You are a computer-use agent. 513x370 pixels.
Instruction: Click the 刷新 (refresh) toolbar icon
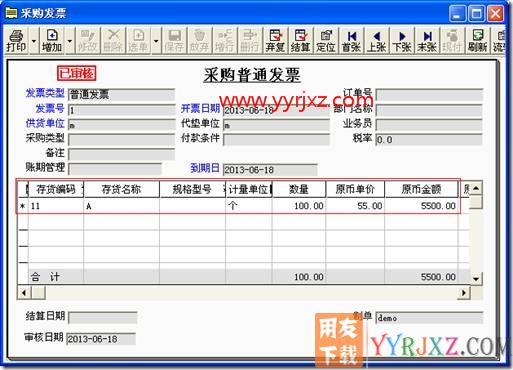click(x=477, y=40)
